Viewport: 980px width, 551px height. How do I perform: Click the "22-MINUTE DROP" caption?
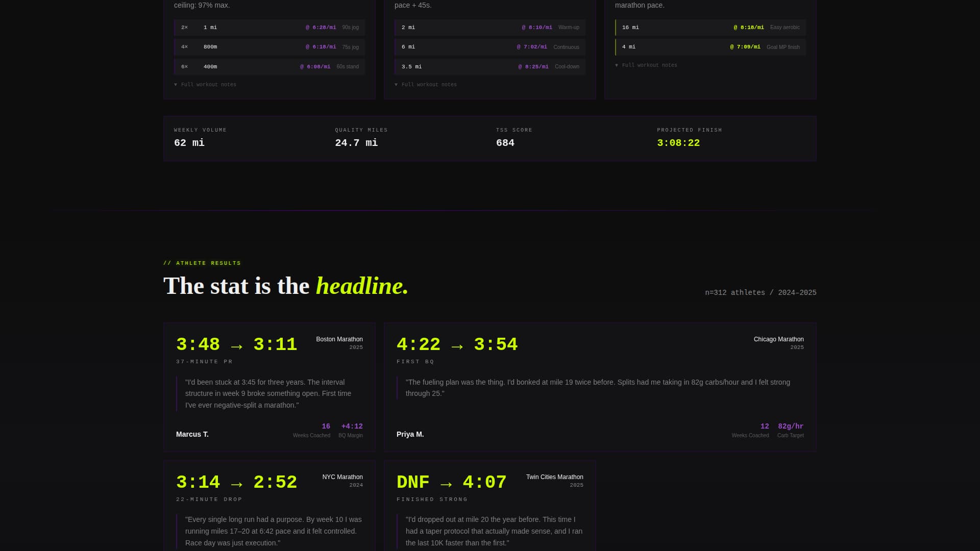click(209, 499)
